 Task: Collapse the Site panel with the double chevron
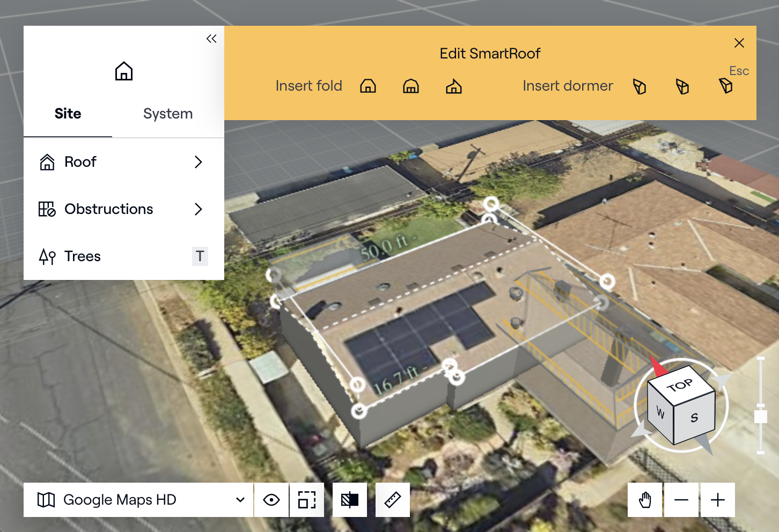click(211, 38)
